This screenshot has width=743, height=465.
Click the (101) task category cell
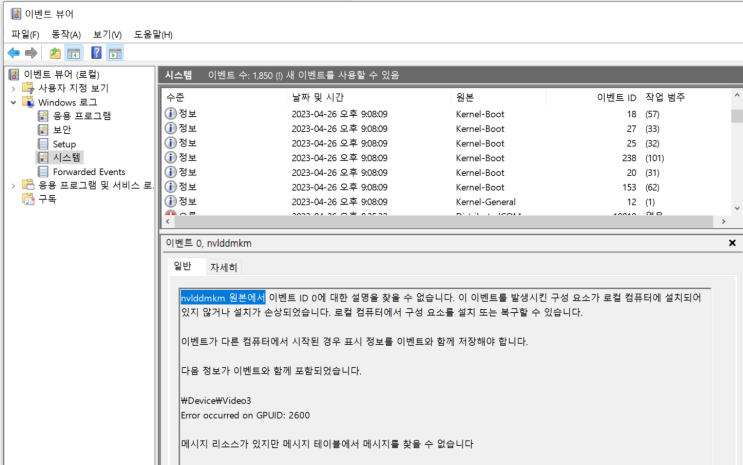654,158
